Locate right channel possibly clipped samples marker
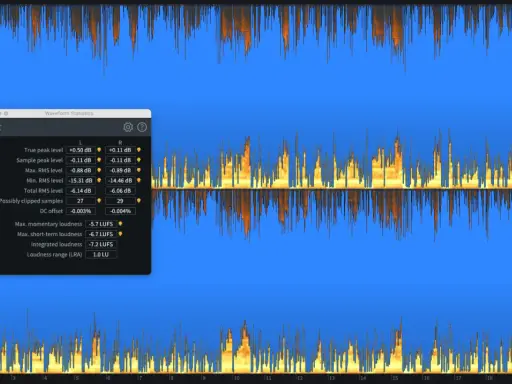Screen dimensions: 512x384 [139, 201]
